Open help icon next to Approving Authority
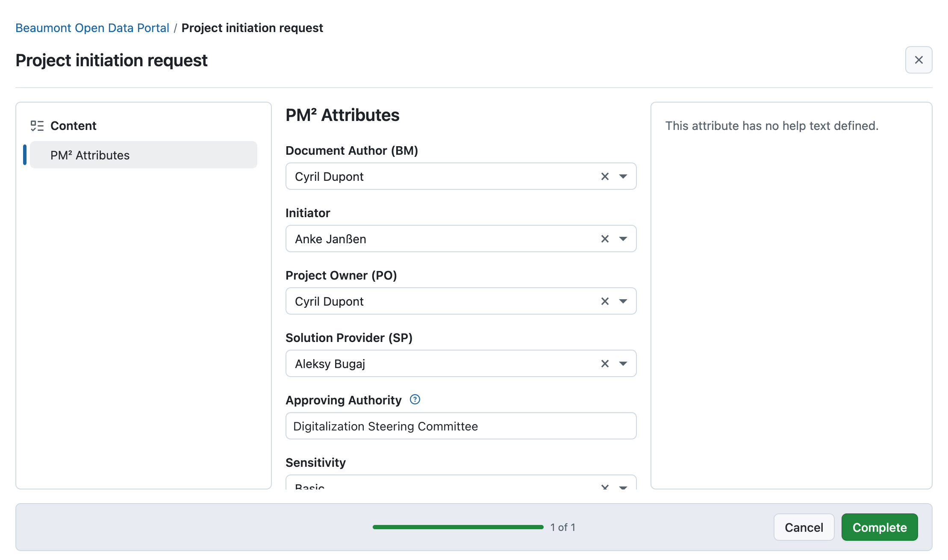Screen dimensions: 948x560 (x=415, y=399)
